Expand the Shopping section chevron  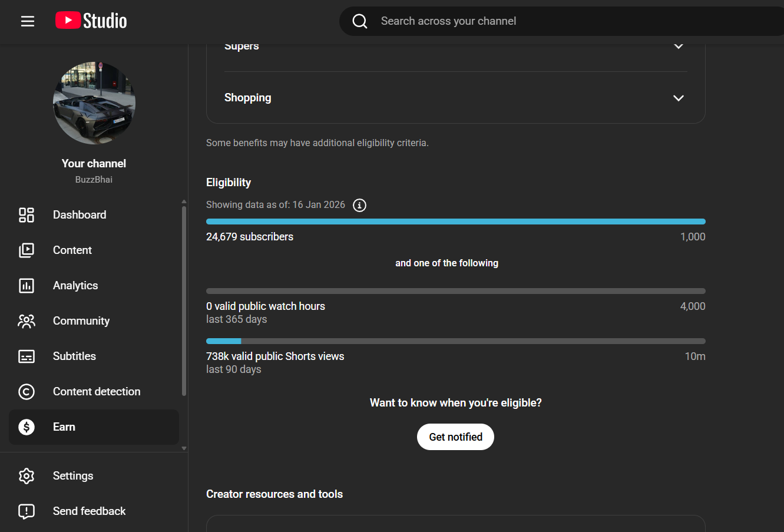click(679, 98)
